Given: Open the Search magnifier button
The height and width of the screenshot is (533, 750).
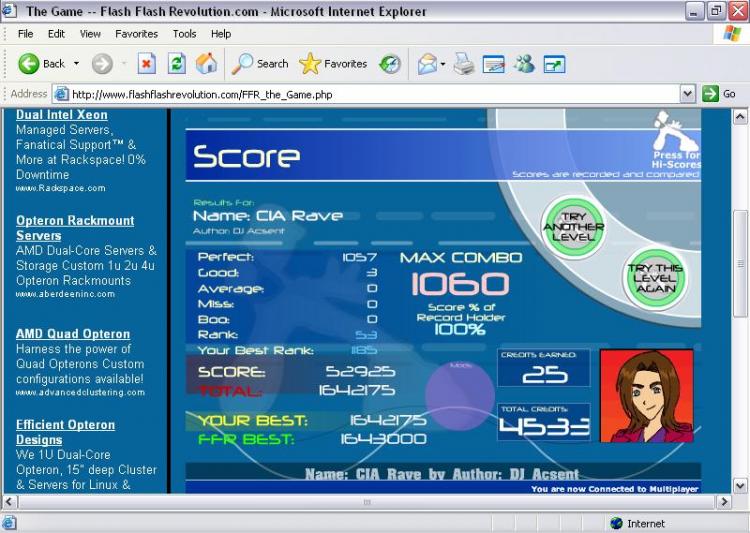Looking at the screenshot, I should [x=260, y=64].
